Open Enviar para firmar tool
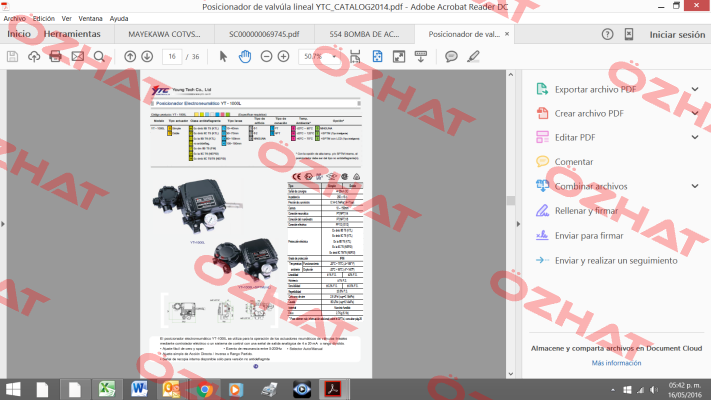711x400 pixels. [589, 235]
